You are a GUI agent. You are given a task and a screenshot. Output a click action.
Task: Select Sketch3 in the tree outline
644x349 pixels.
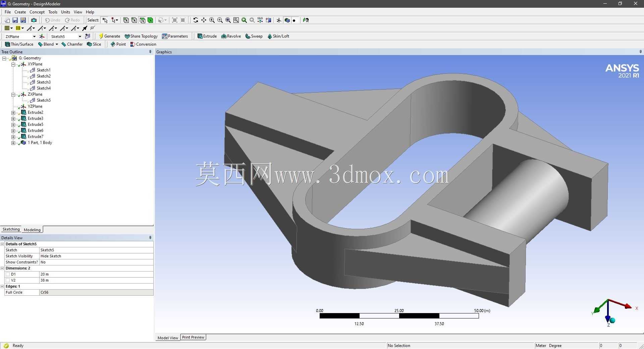[x=44, y=82]
